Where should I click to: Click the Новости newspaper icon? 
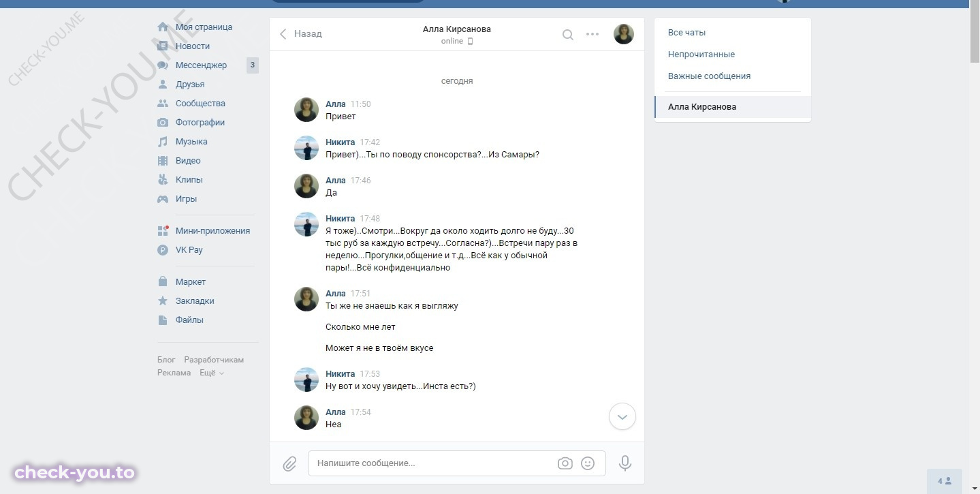163,46
